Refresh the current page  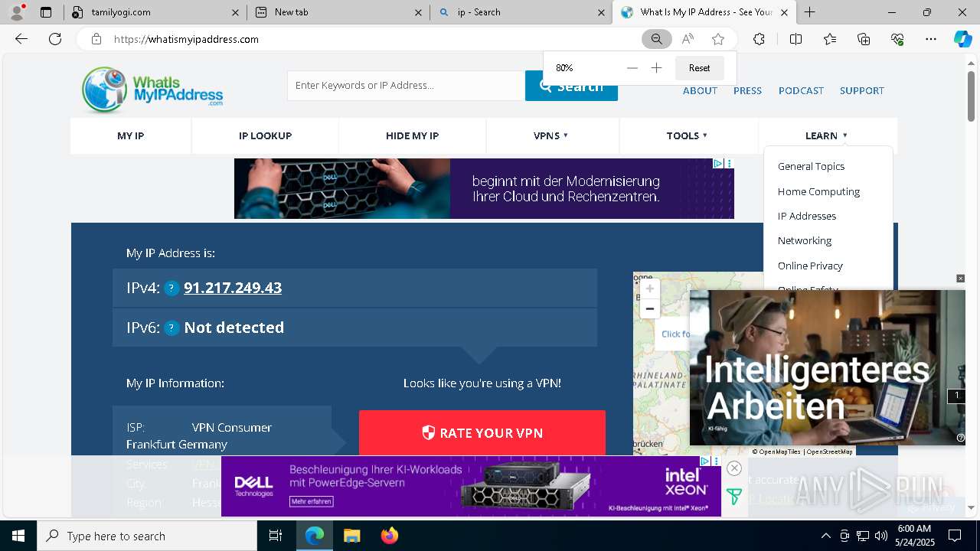pos(55,39)
